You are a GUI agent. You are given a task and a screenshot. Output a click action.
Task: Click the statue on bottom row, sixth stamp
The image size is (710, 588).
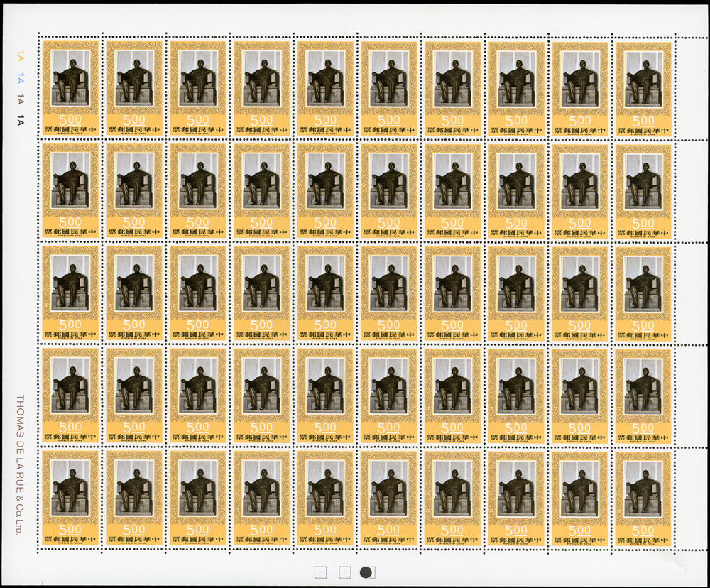(388, 488)
